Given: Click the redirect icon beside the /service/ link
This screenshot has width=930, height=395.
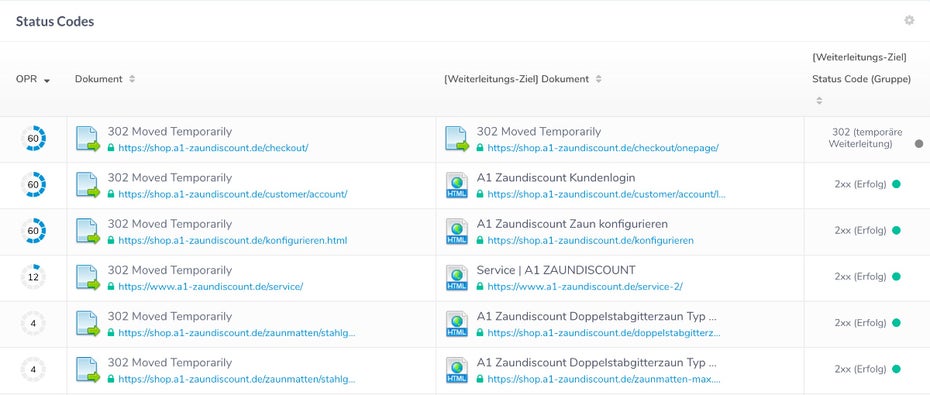Looking at the screenshot, I should click(88, 278).
